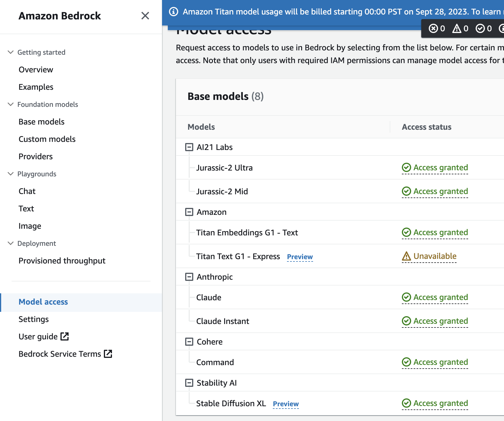Image resolution: width=504 pixels, height=421 pixels.
Task: Click the success checkmark count icon
Action: point(480,28)
